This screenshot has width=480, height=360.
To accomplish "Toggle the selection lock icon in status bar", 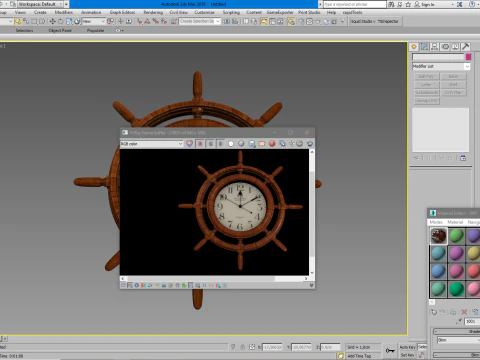I will click(243, 347).
